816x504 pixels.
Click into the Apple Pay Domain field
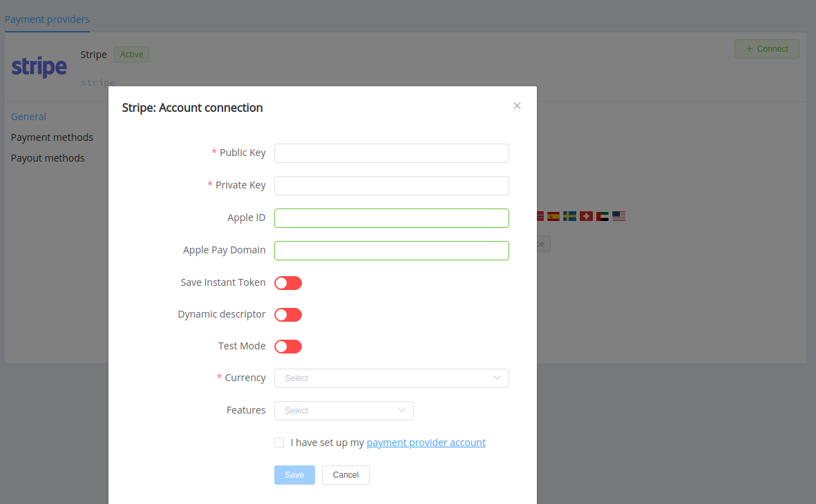391,251
